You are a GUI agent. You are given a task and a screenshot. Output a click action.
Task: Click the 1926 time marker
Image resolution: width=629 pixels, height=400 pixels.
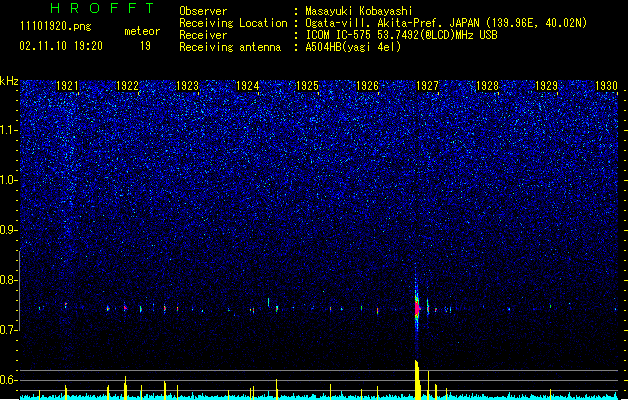tap(367, 86)
